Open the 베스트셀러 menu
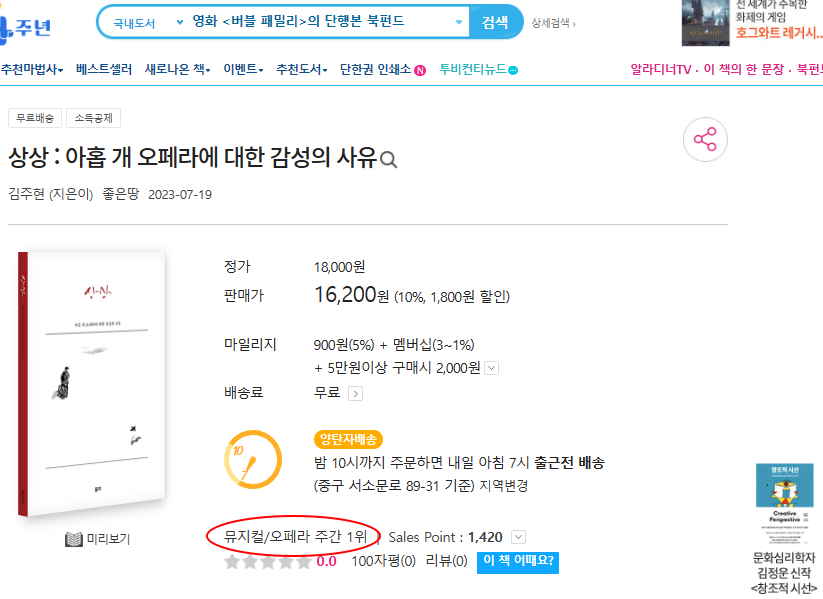Screen dimensions: 823x599 [x=104, y=69]
